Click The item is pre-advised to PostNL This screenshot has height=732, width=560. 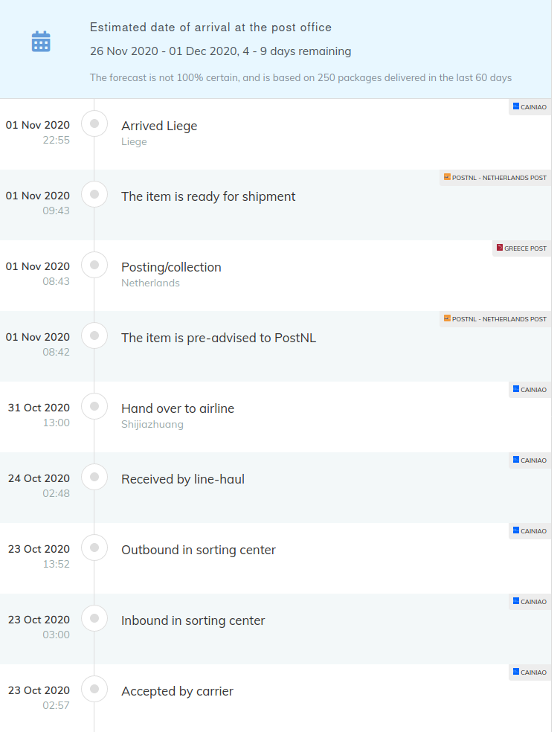[219, 338]
